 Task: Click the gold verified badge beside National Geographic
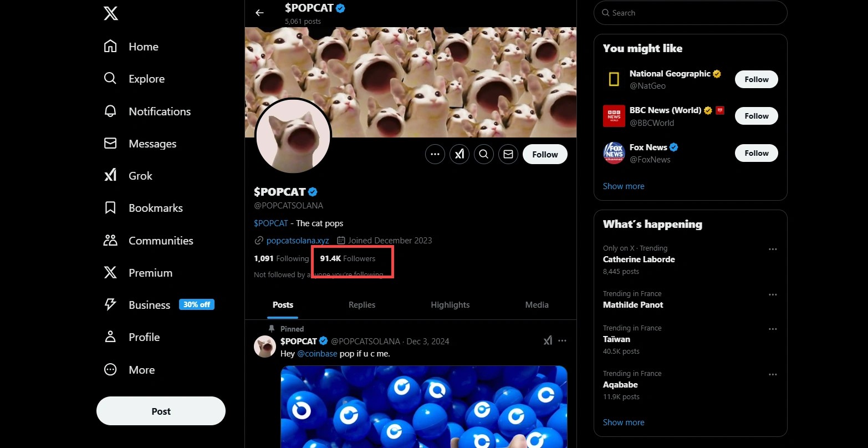717,74
